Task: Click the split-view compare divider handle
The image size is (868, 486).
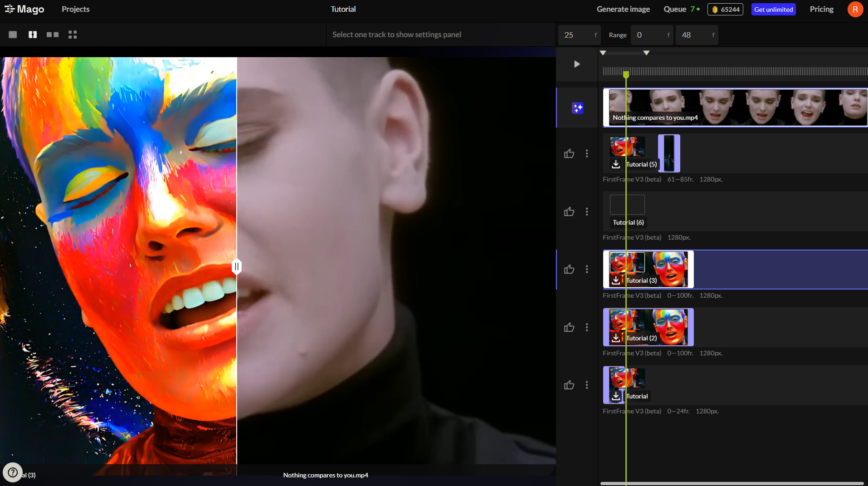Action: [x=236, y=266]
